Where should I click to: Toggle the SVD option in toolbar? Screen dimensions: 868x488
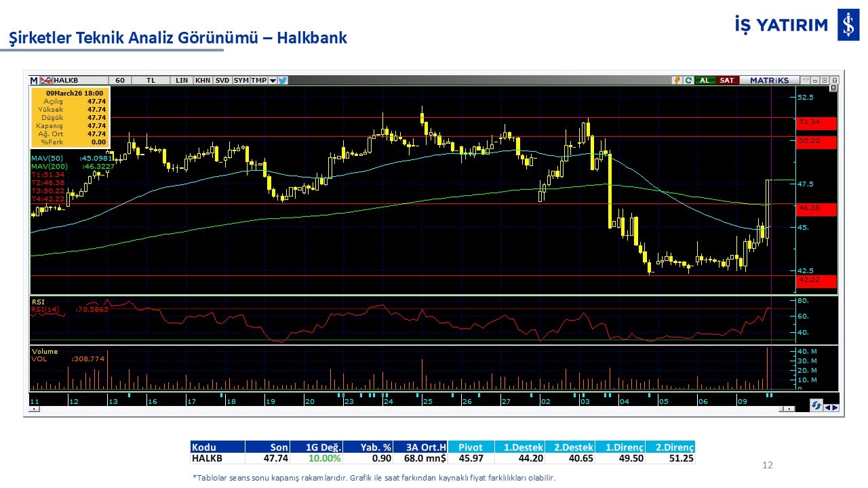222,80
